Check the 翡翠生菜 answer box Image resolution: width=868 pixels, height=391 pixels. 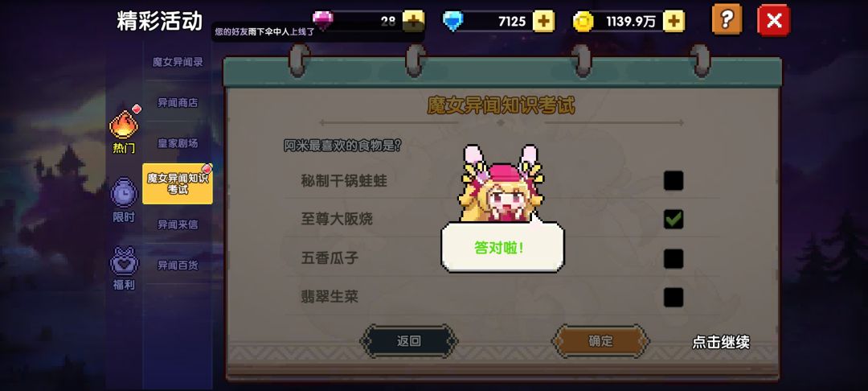[x=674, y=298]
